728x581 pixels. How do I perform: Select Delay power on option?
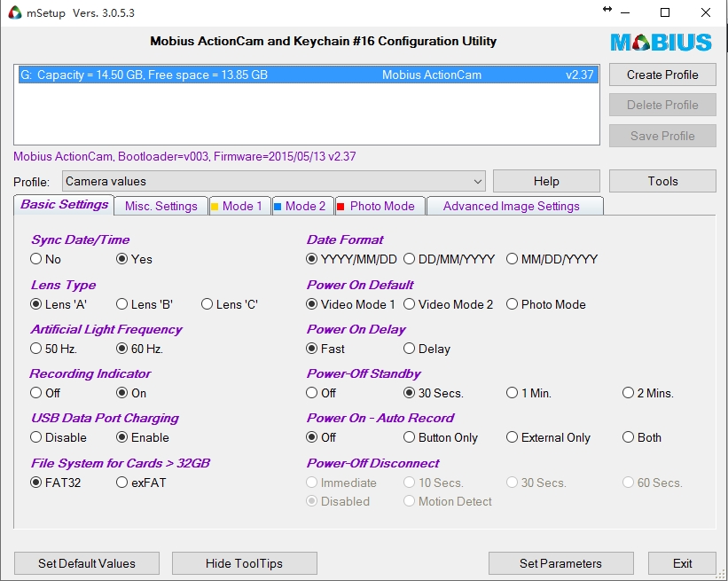427,349
